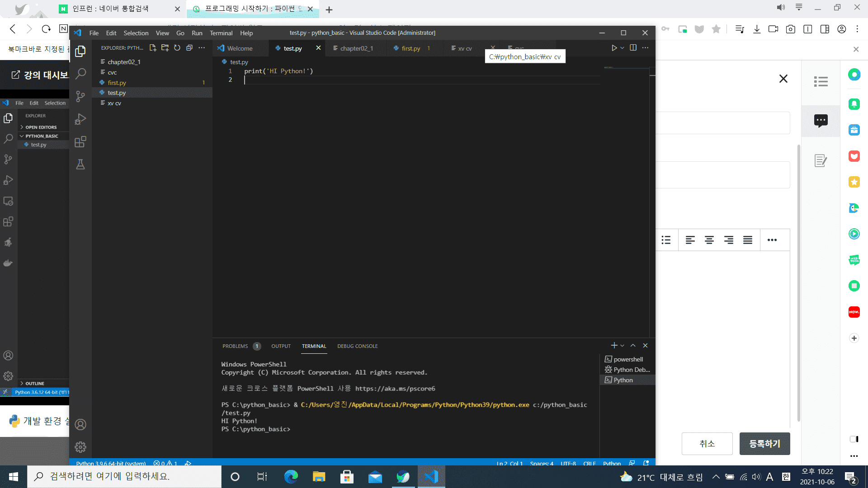The width and height of the screenshot is (868, 488).
Task: Refresh the Explorer file list
Action: tap(177, 48)
